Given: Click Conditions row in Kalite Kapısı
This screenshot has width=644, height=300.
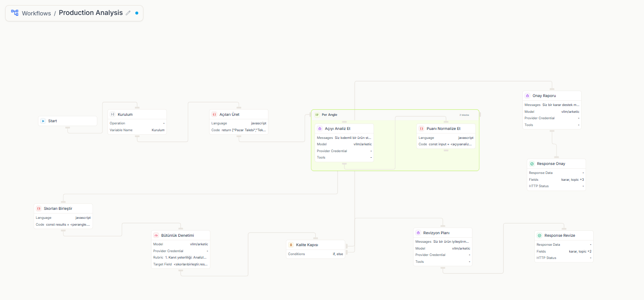Looking at the screenshot, I should point(315,254).
